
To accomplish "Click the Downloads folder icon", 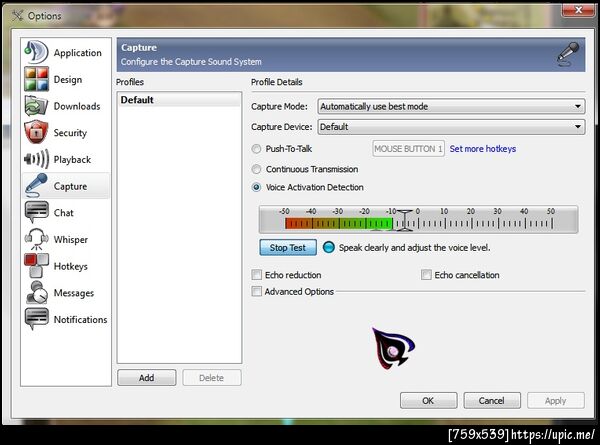I will pos(36,106).
